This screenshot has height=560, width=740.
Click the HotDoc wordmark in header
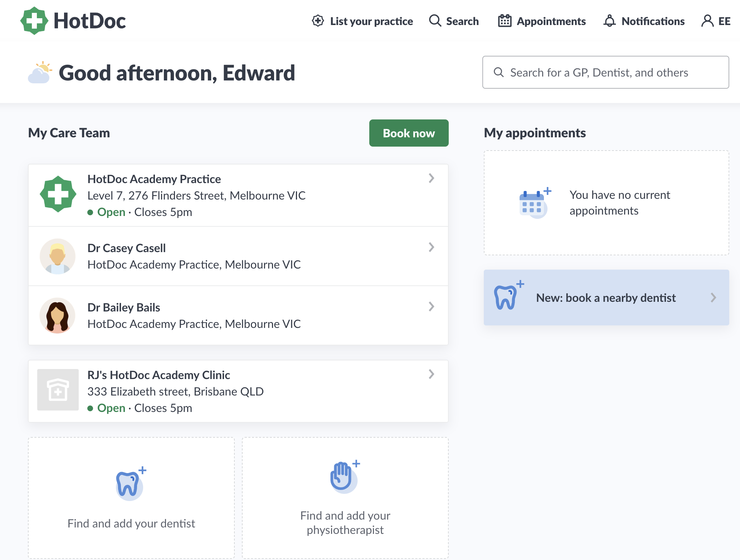tap(89, 21)
